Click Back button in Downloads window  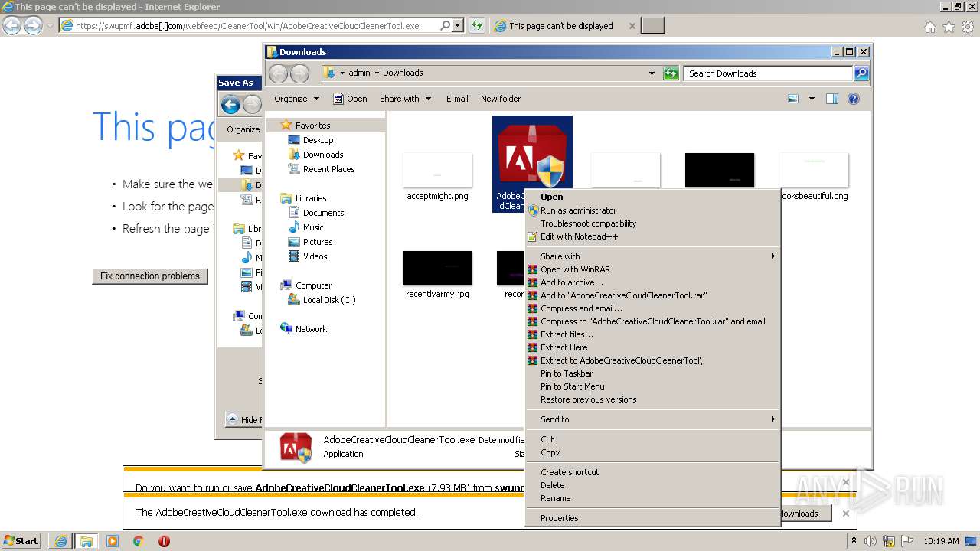[278, 73]
